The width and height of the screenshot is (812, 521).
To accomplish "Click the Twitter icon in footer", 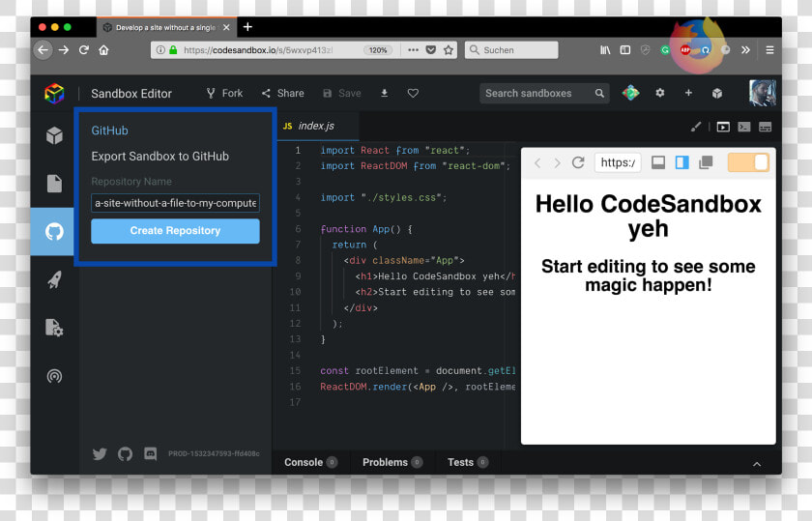I will click(100, 454).
